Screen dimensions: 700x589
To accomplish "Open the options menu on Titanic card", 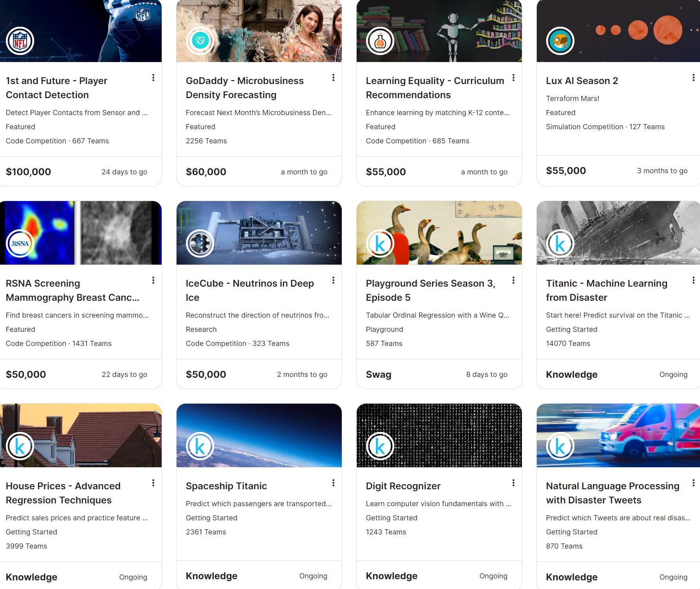I will tap(693, 280).
